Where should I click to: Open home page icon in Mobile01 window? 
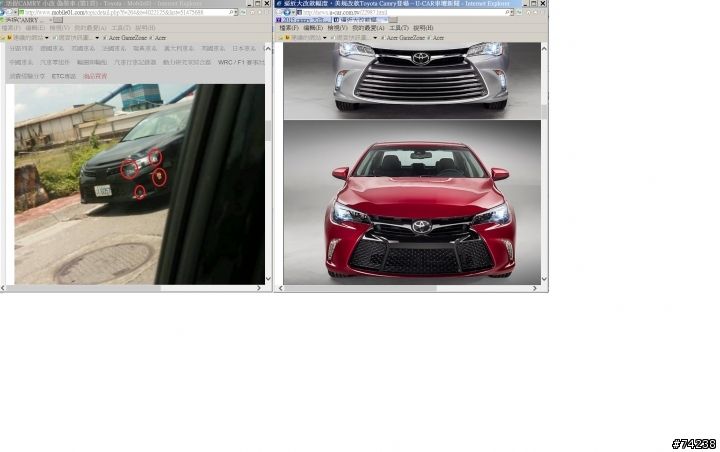click(x=252, y=12)
